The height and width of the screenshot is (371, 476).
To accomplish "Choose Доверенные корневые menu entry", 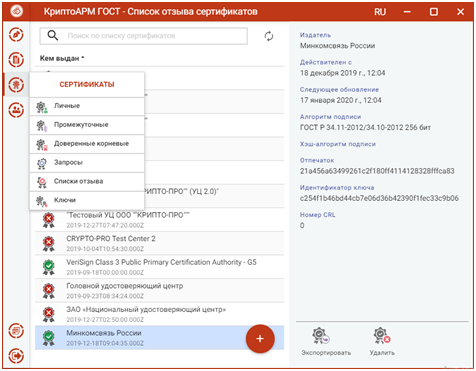I will click(87, 144).
